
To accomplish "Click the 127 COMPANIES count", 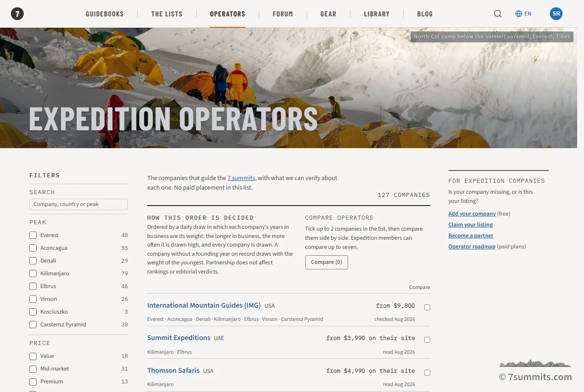I will tap(404, 195).
